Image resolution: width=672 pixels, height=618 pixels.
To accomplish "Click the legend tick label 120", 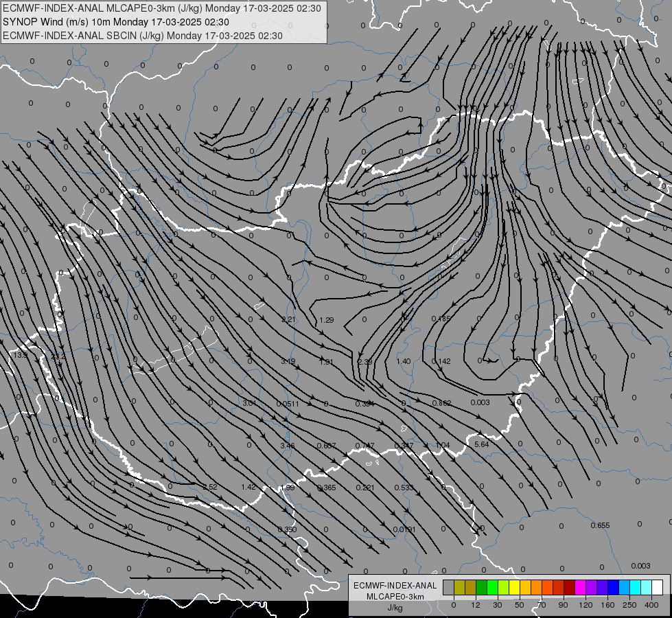I will [x=586, y=605].
